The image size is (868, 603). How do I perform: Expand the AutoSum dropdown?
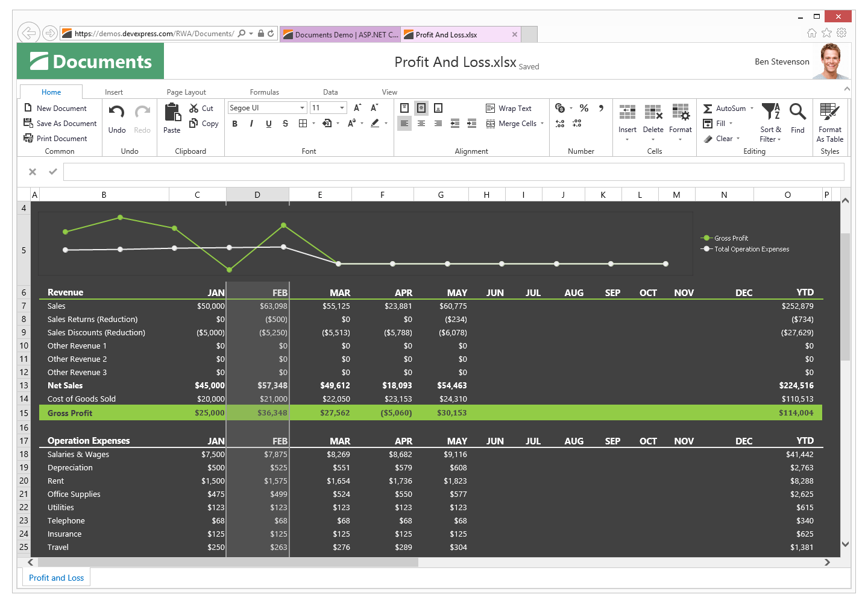pos(752,109)
